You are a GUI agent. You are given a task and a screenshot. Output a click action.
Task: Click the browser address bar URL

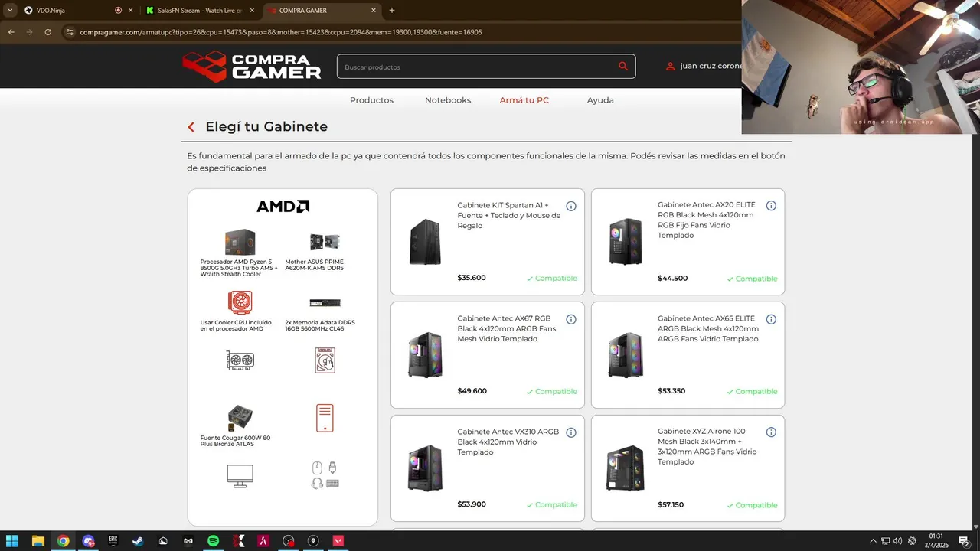tap(281, 32)
